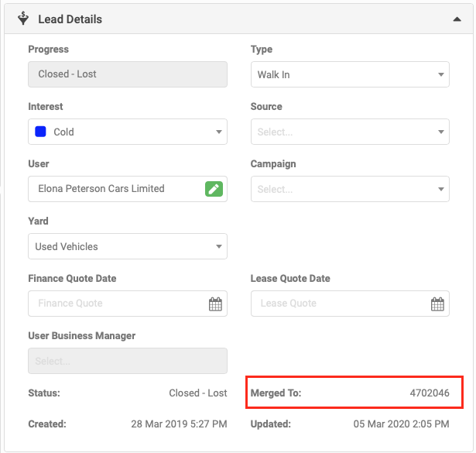The width and height of the screenshot is (476, 453).
Task: Open the Interest dropdown showing Cold
Action: tap(128, 132)
